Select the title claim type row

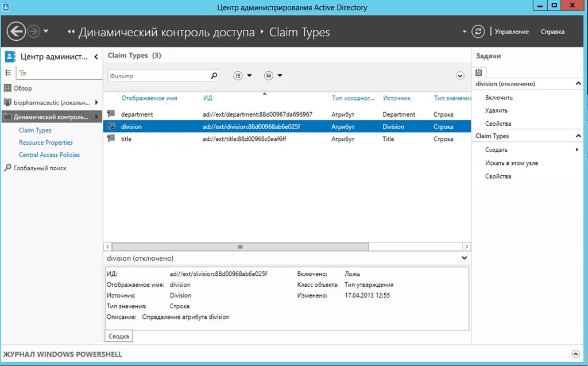(x=287, y=139)
